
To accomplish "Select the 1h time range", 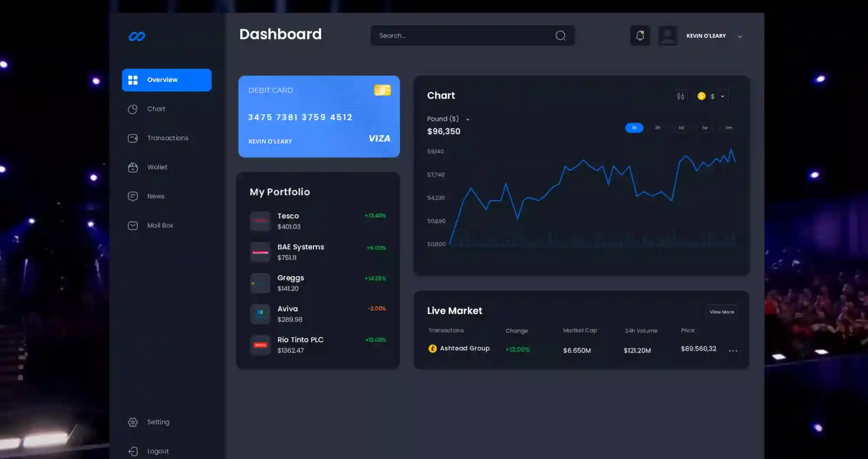I will [x=634, y=128].
